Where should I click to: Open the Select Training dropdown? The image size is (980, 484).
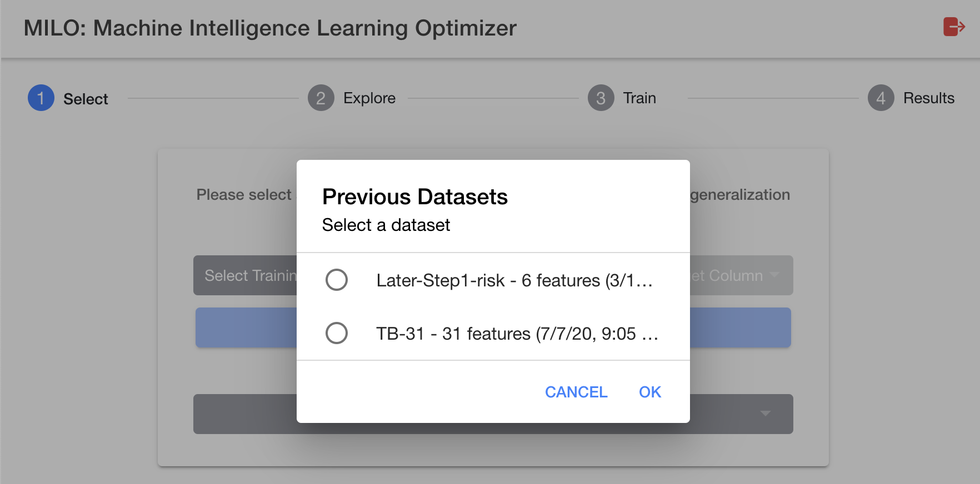pos(246,275)
